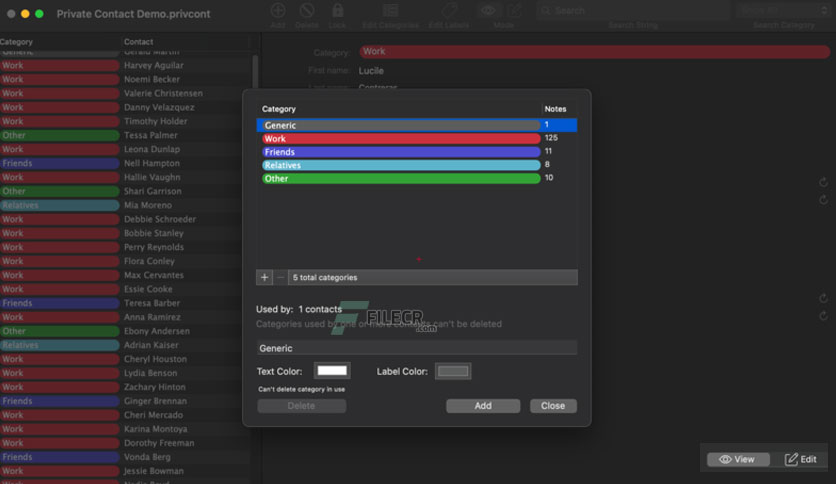Screen dimensions: 836x484
Task: Click the Lock padlock toolbar icon
Action: [337, 10]
